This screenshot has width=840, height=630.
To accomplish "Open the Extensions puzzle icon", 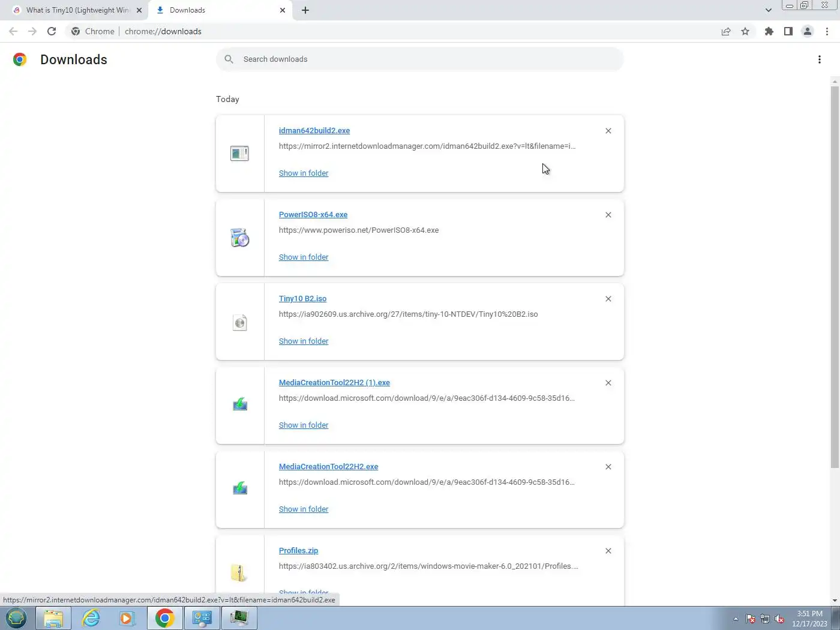I will 769,31.
